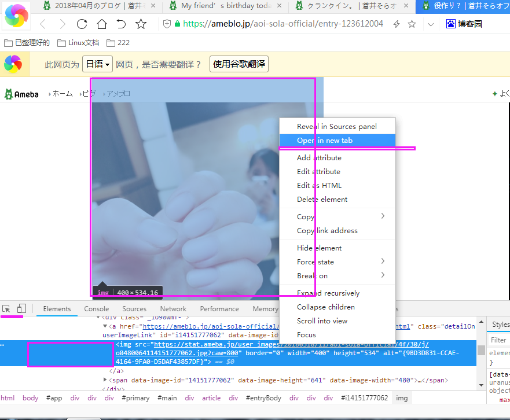Click the star icon inside the address bar
510x420 pixels.
pos(412,24)
